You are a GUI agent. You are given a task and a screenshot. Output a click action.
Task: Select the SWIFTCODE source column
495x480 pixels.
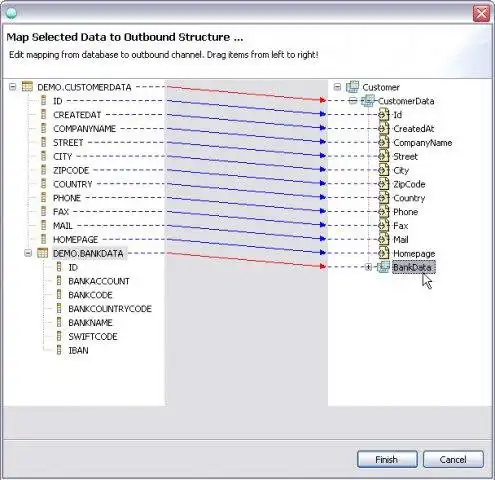pos(93,336)
